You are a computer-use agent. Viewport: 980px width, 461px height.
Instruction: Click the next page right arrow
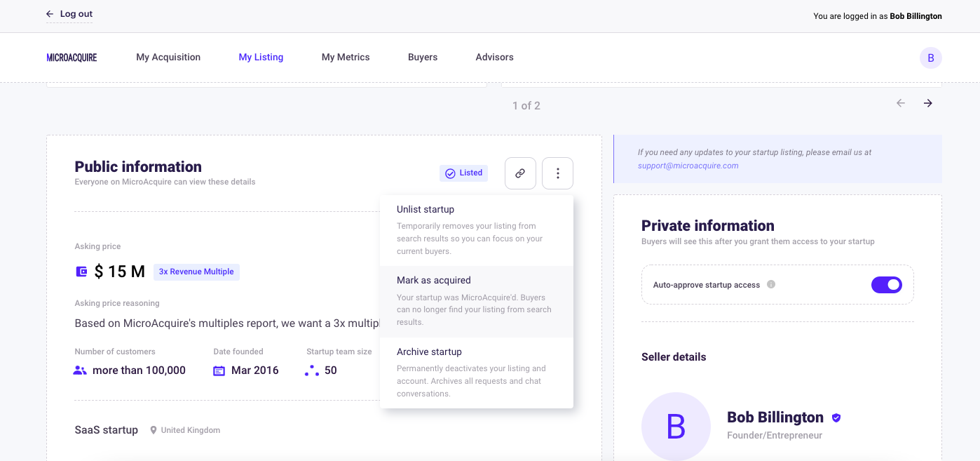click(928, 103)
